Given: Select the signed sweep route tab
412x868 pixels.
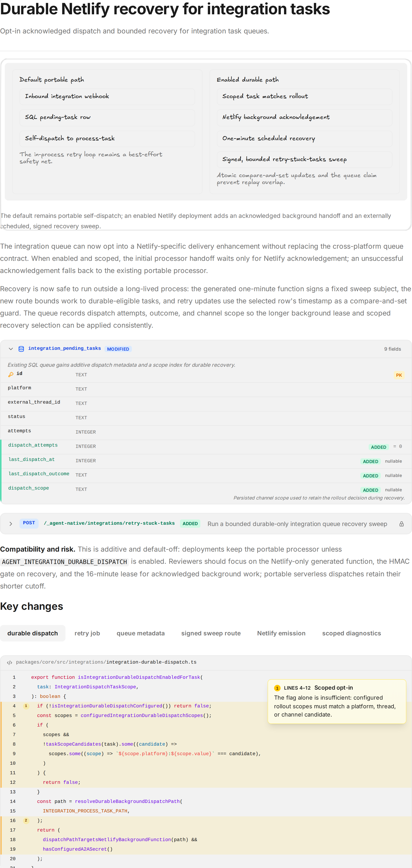Looking at the screenshot, I should (211, 633).
